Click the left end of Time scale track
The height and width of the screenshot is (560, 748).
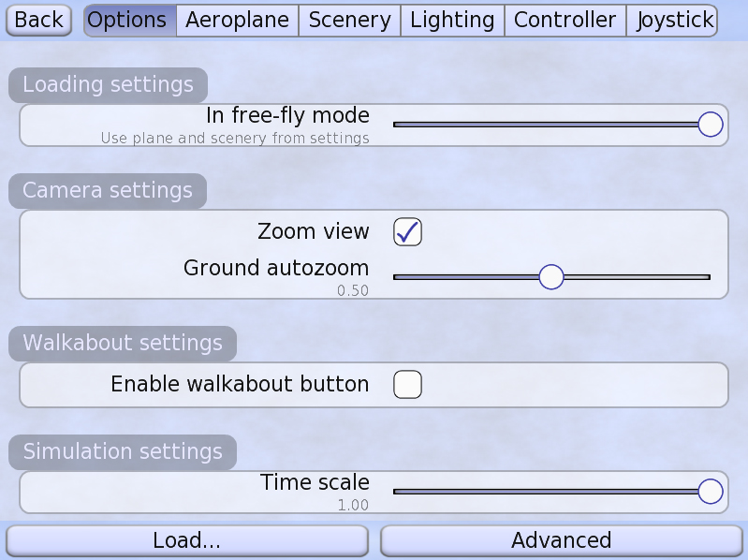[397, 491]
